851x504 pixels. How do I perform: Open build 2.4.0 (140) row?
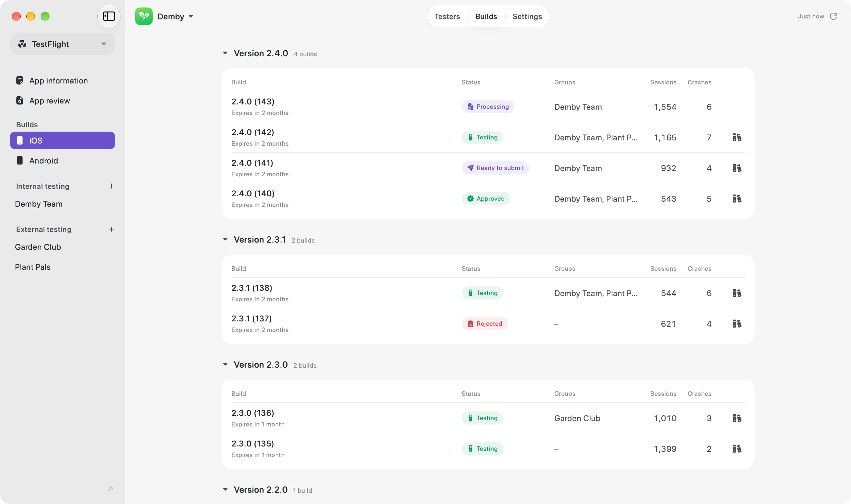click(488, 198)
